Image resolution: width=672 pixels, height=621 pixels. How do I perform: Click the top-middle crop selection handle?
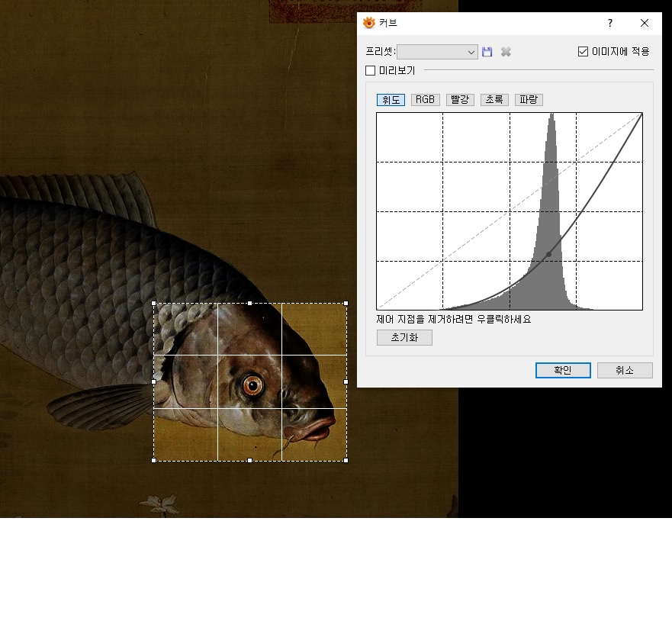[250, 304]
